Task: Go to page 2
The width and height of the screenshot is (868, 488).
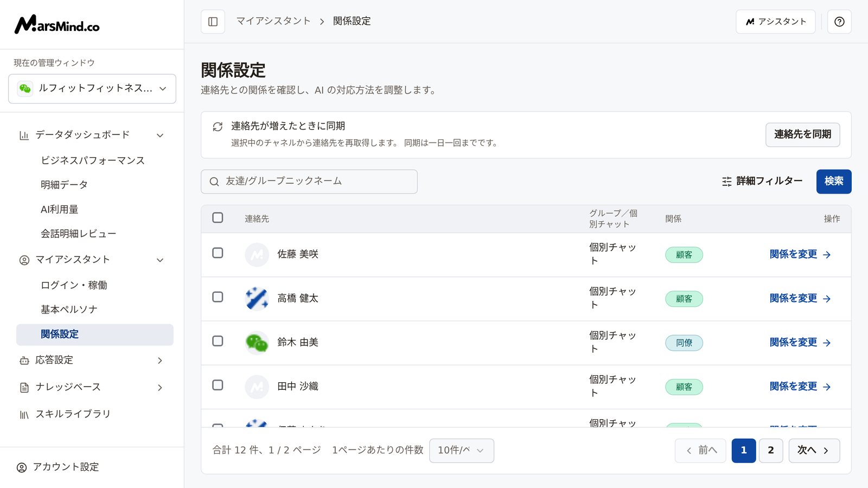Action: point(770,451)
